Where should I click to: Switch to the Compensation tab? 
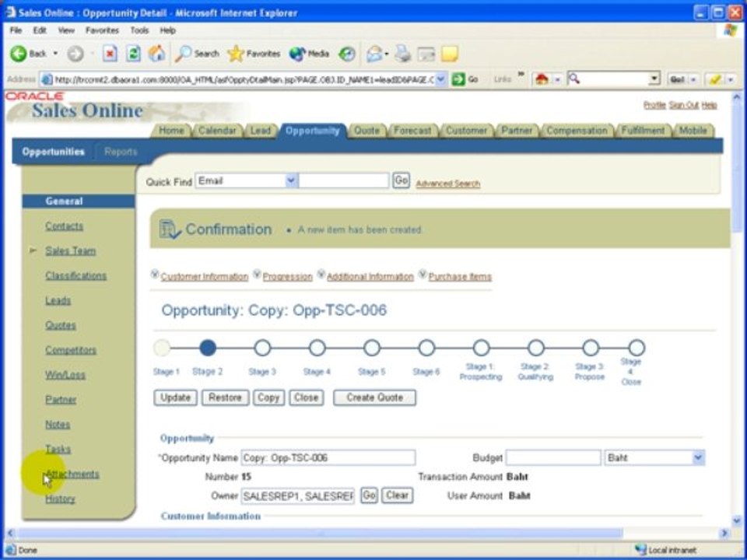(x=577, y=131)
